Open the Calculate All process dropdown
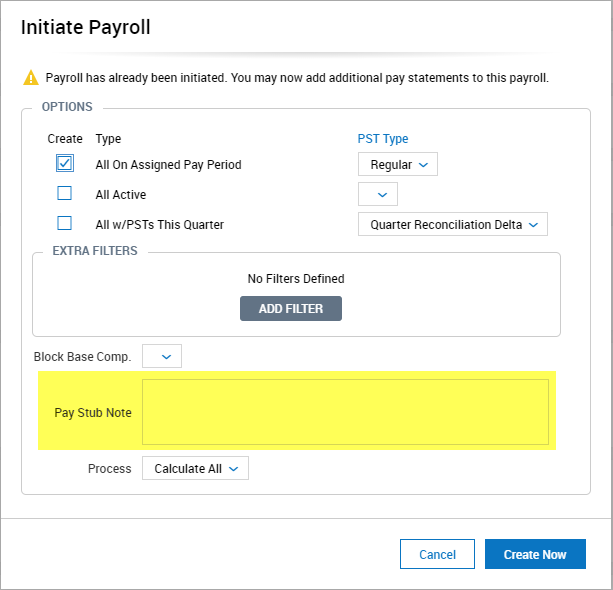 point(195,468)
